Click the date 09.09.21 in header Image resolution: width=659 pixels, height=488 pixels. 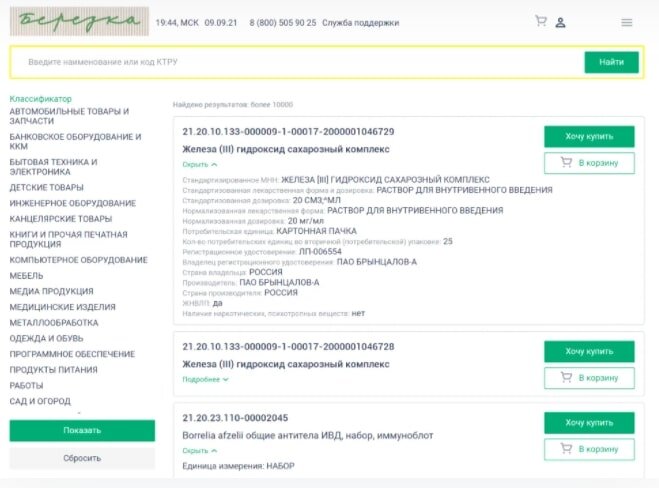point(221,23)
